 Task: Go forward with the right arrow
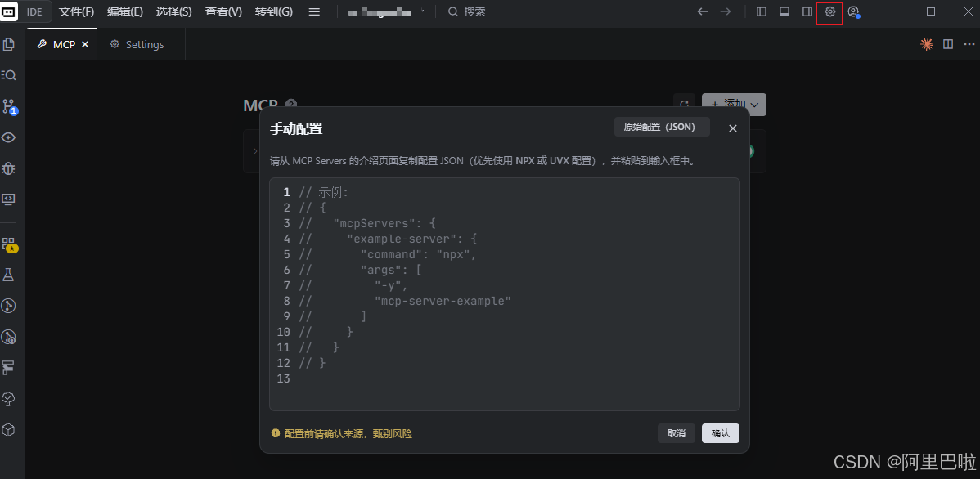(725, 12)
